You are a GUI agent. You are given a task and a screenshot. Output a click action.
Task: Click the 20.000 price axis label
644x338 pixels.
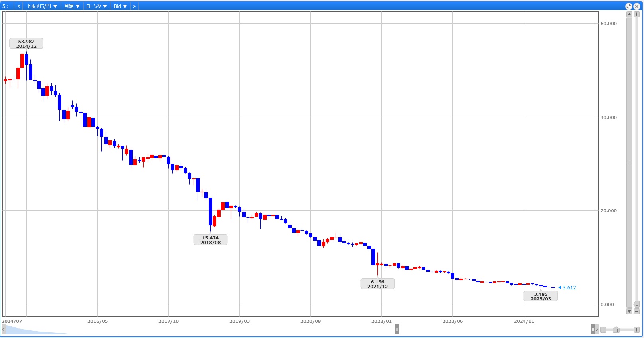(608, 211)
